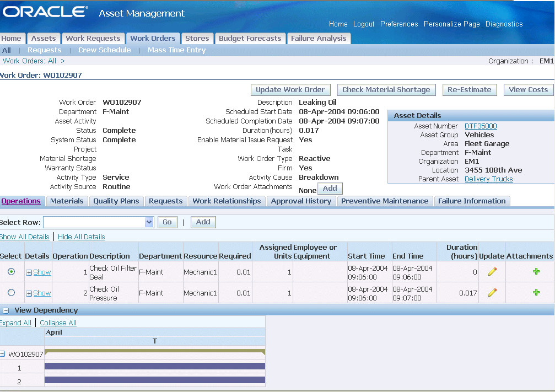Open Failure Information tab
The width and height of the screenshot is (555, 392).
tap(472, 201)
